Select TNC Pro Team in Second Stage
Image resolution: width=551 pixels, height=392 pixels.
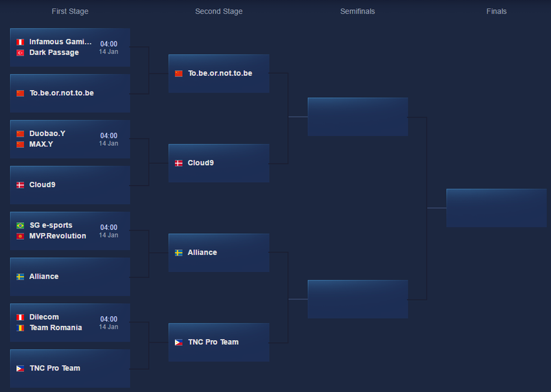point(213,342)
